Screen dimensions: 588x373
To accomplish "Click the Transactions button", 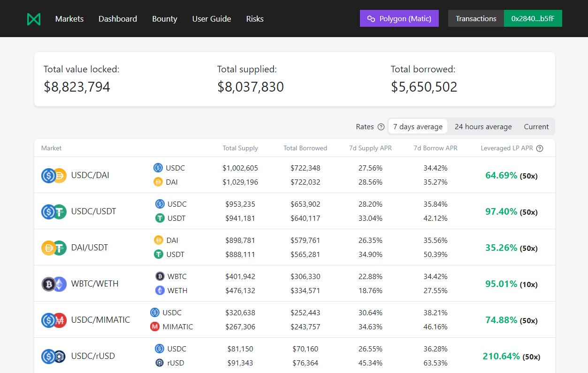I will 476,19.
